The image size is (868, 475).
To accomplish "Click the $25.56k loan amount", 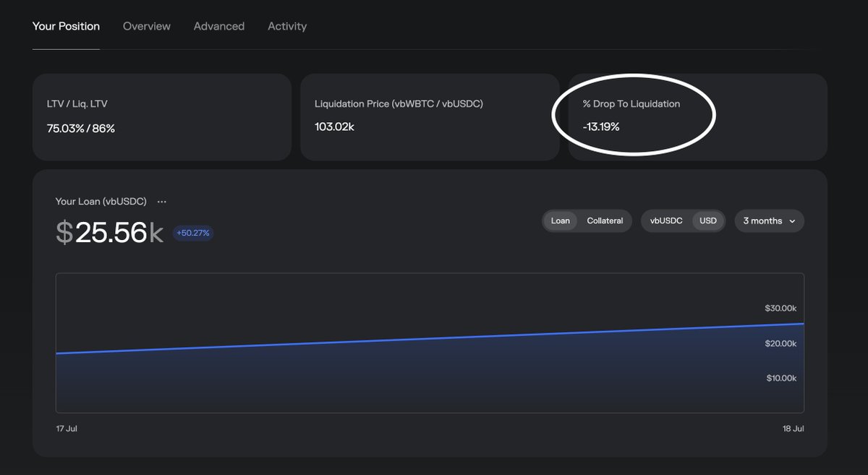I will click(110, 232).
